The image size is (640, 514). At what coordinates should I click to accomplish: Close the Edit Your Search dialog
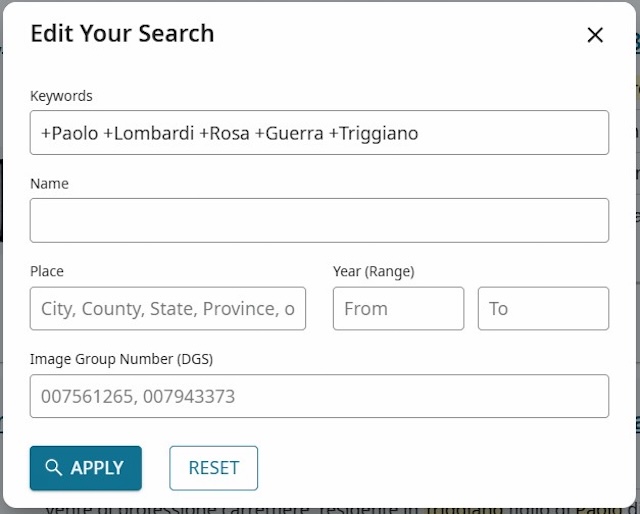tap(595, 35)
